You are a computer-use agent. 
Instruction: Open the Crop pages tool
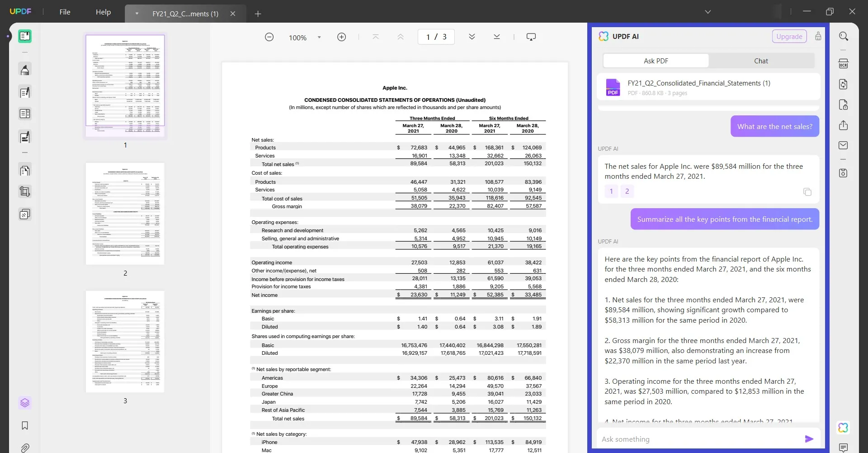[x=24, y=191]
